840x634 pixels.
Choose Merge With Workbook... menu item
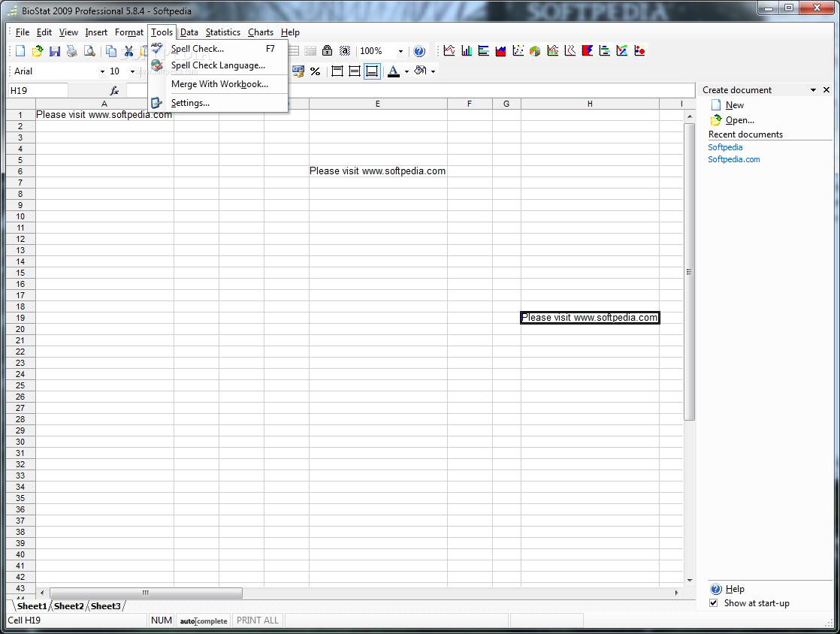(x=218, y=84)
